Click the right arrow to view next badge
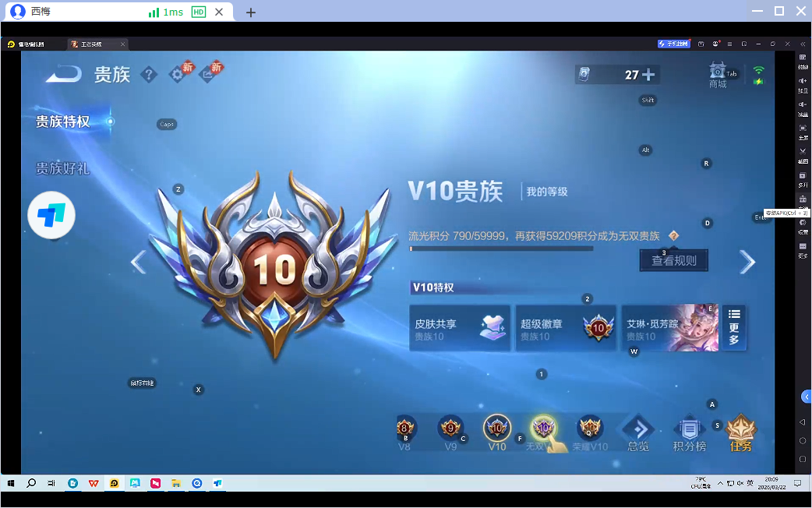Screen dimensions: 812x508 (747, 262)
